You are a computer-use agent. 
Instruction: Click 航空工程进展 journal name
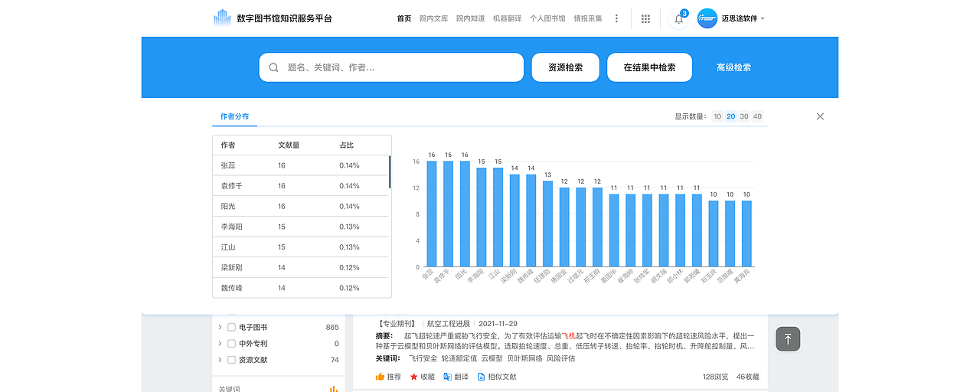click(449, 324)
